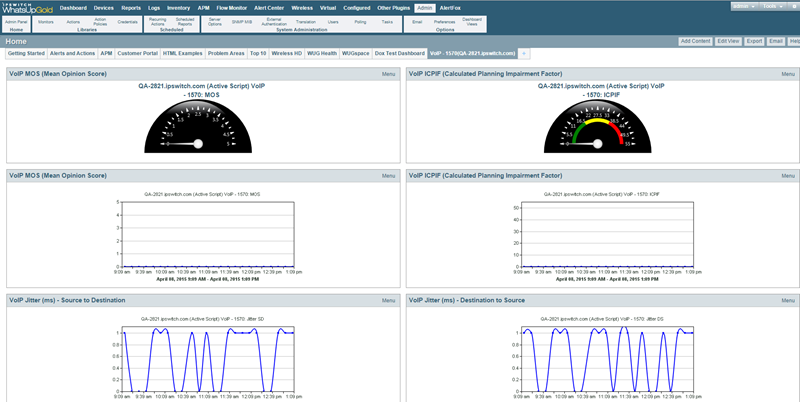Open Monitors in the Libraries group

pyautogui.click(x=45, y=22)
